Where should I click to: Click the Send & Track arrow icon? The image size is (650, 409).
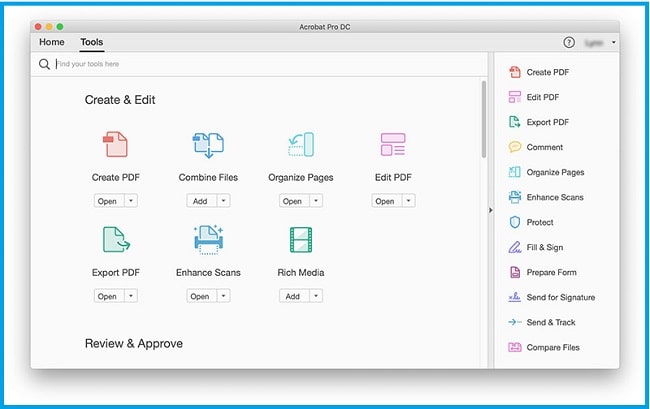(x=514, y=322)
